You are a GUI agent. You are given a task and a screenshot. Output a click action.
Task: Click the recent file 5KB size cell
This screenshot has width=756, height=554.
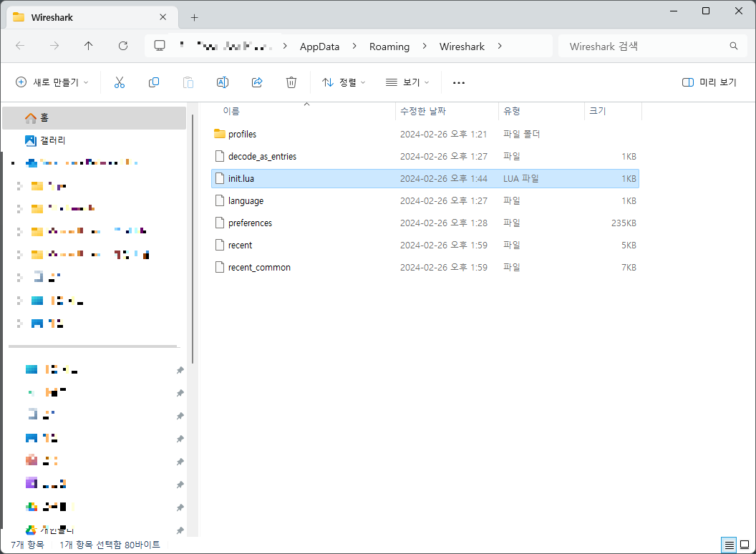(x=629, y=245)
